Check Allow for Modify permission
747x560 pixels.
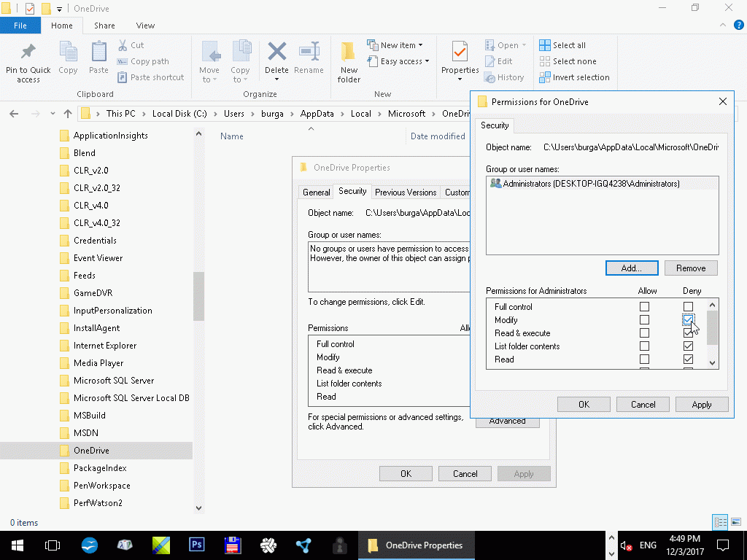[x=644, y=319]
